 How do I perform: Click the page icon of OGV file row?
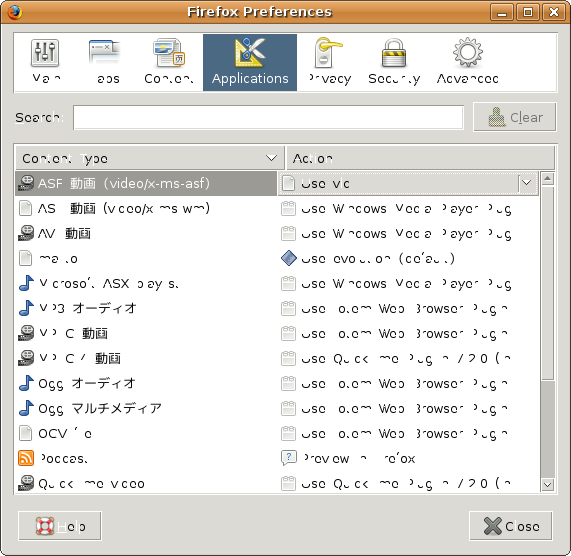(25, 433)
